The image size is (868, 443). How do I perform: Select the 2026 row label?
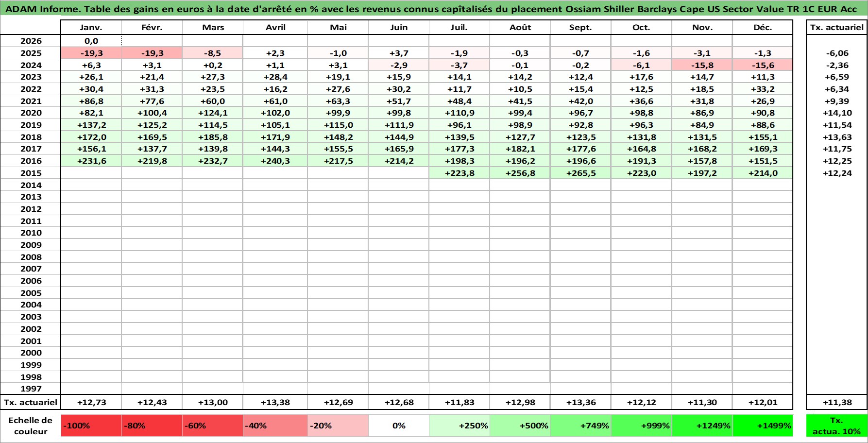pyautogui.click(x=31, y=41)
